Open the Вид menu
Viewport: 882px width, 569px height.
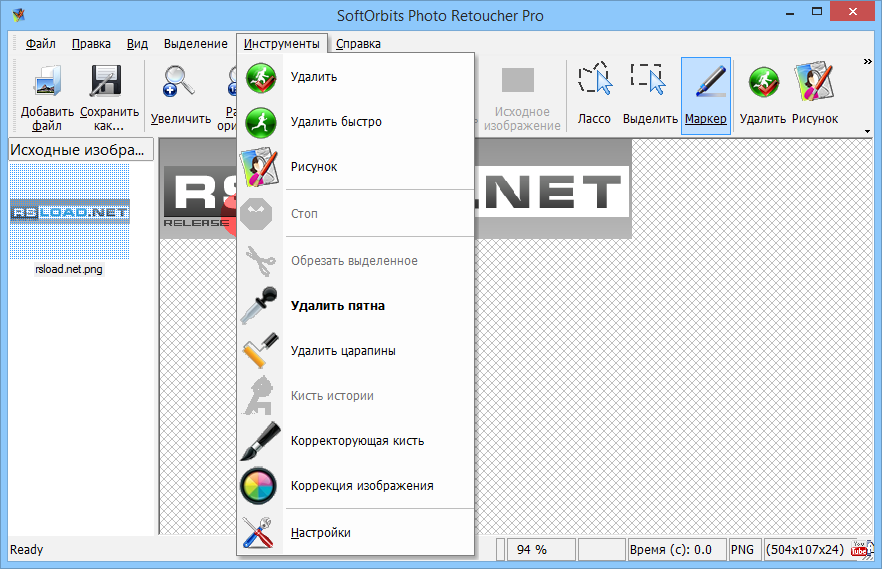(137, 44)
